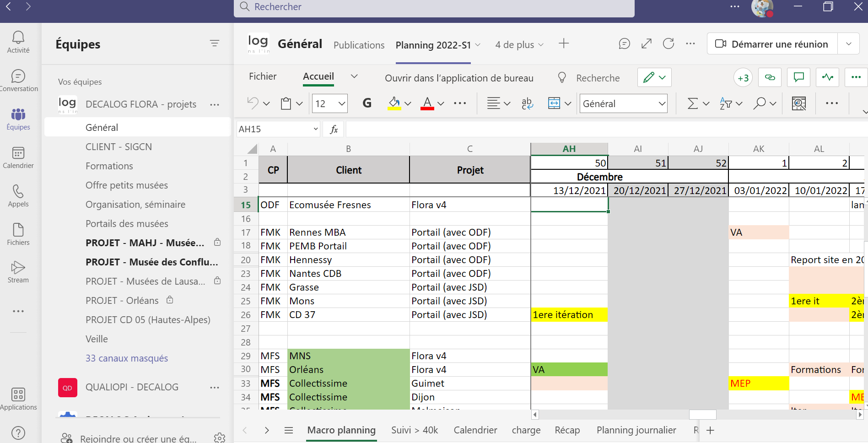Open the Démarrer une réunion arrow dropdown
Screen dimensions: 868x443
tap(848, 44)
